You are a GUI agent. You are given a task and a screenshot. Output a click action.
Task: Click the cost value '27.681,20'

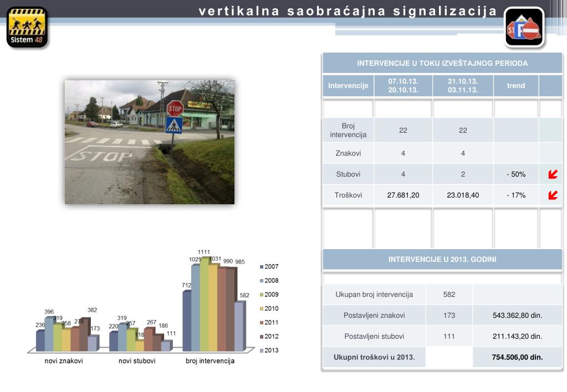(x=403, y=195)
